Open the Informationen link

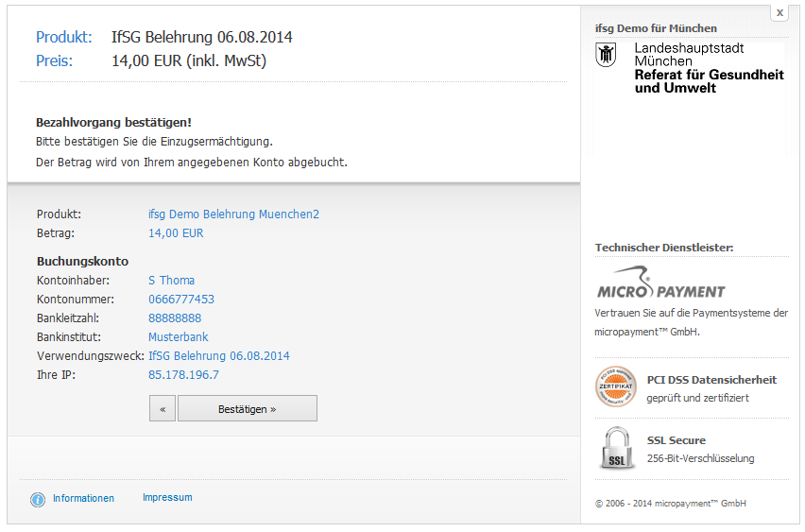[x=83, y=498]
